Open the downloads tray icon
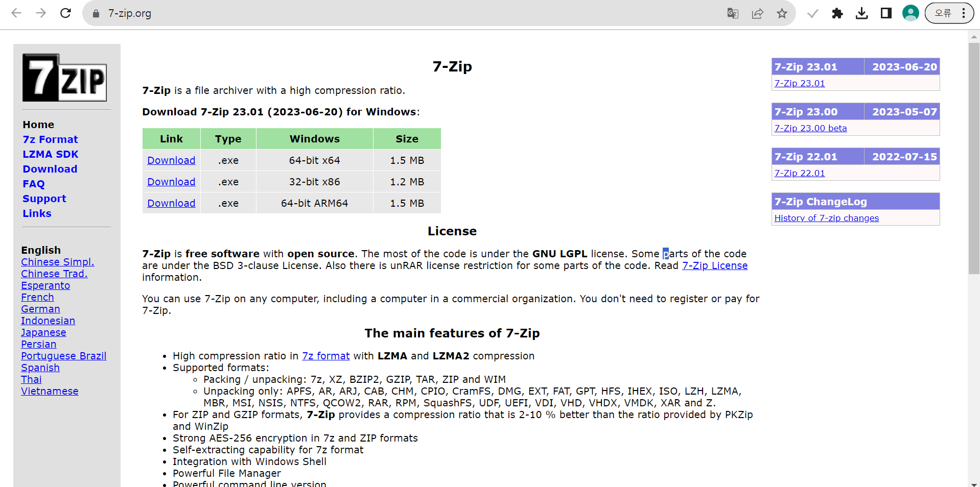The width and height of the screenshot is (980, 487). point(861,13)
